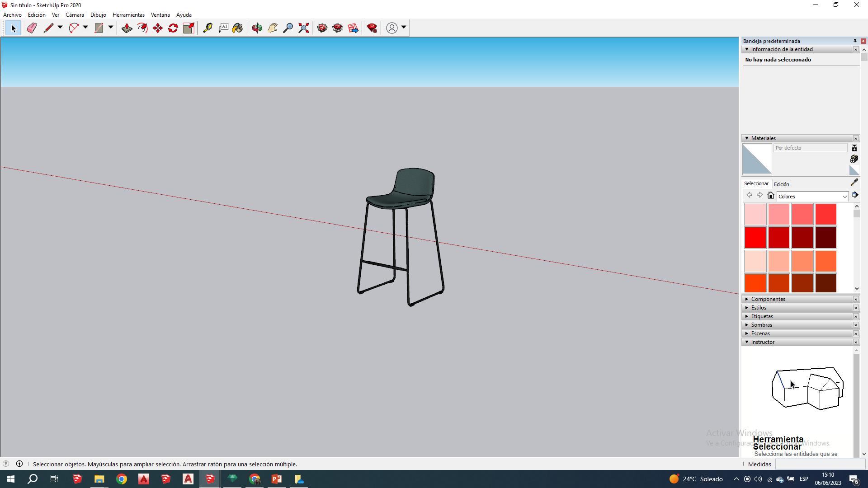Image resolution: width=868 pixels, height=488 pixels.
Task: Select the Eraser tool
Action: [32, 28]
